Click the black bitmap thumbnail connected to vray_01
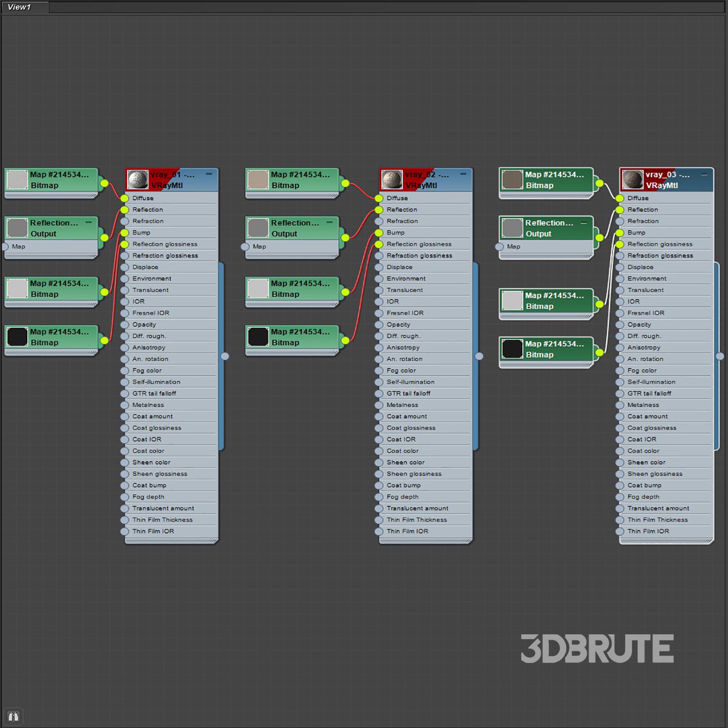Image resolution: width=728 pixels, height=728 pixels. click(x=17, y=337)
